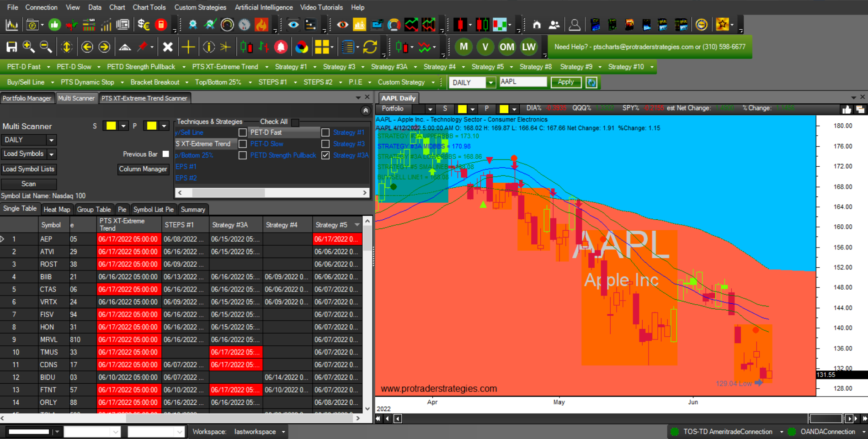Click the Load Symbol Lists button

pyautogui.click(x=29, y=169)
